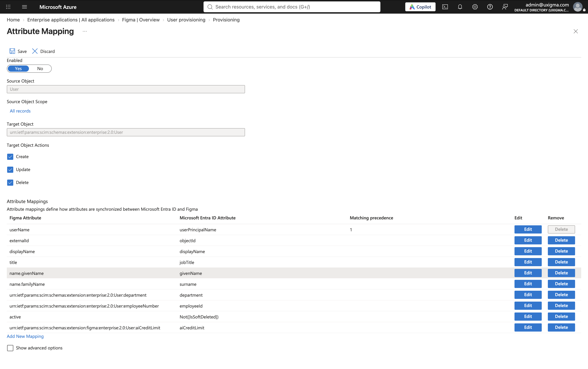Go to Home breadcrumb
Image resolution: width=588 pixels, height=369 pixels.
tap(13, 20)
